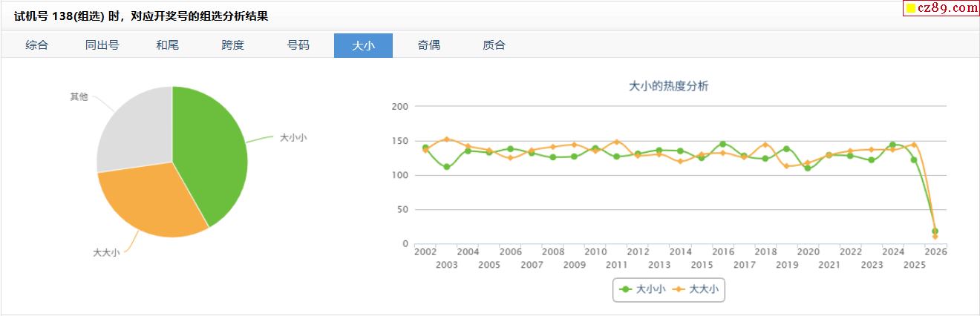
Task: Select the active 大小 tab
Action: tap(363, 45)
